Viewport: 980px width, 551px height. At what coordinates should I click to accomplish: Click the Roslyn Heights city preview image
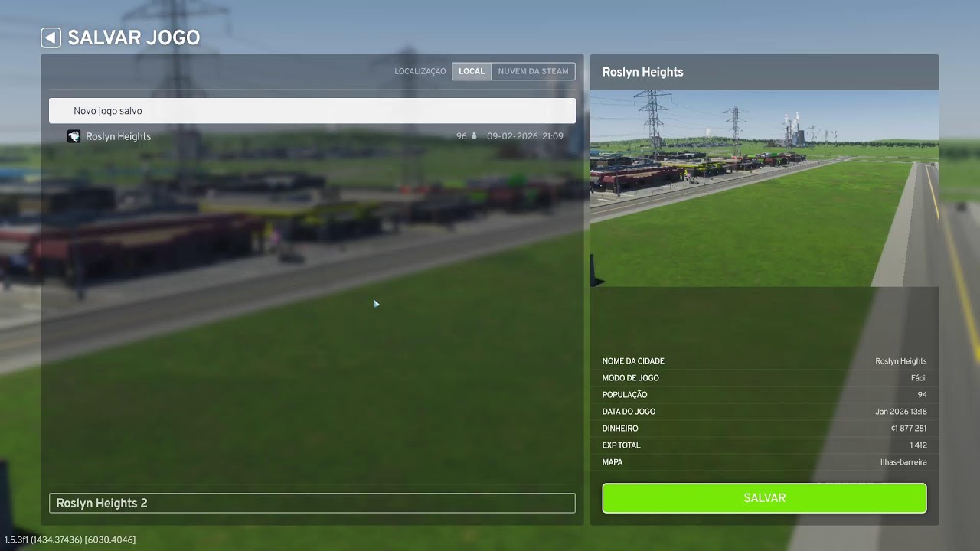[764, 188]
